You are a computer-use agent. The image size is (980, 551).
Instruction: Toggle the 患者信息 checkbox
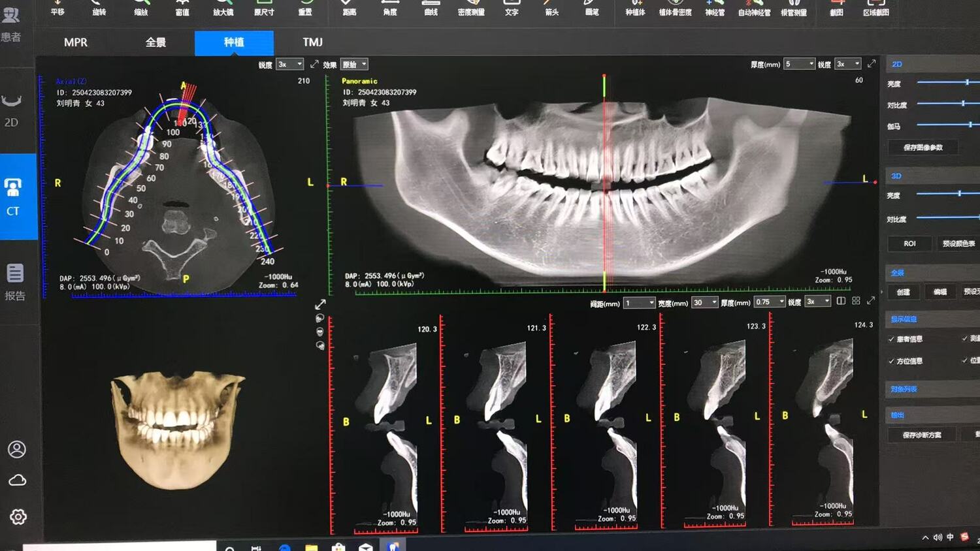(891, 339)
